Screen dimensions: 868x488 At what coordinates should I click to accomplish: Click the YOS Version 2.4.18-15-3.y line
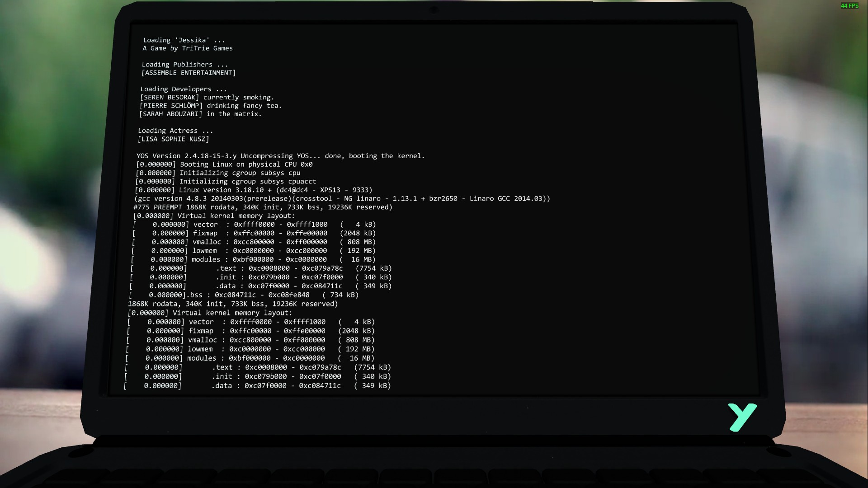point(280,156)
